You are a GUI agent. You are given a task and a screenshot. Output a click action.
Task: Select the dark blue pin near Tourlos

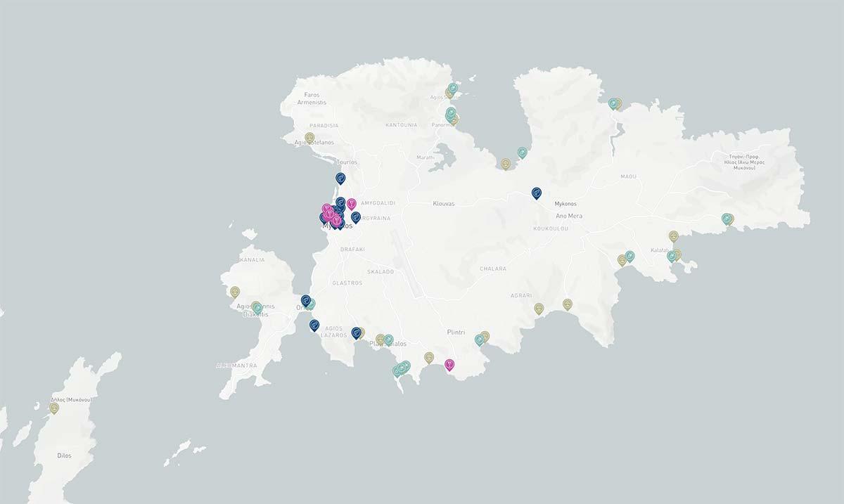(x=340, y=178)
